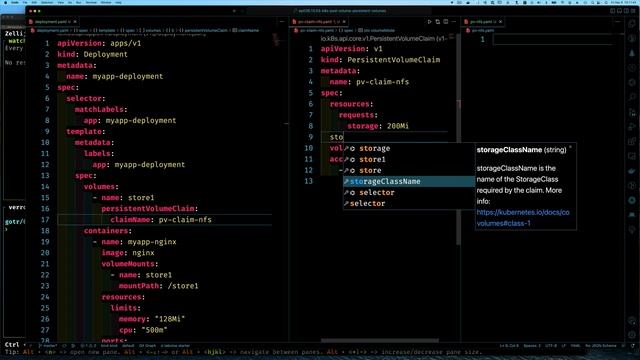Click notification bell in status bar
This screenshot has height=360, width=640.
pos(633,346)
